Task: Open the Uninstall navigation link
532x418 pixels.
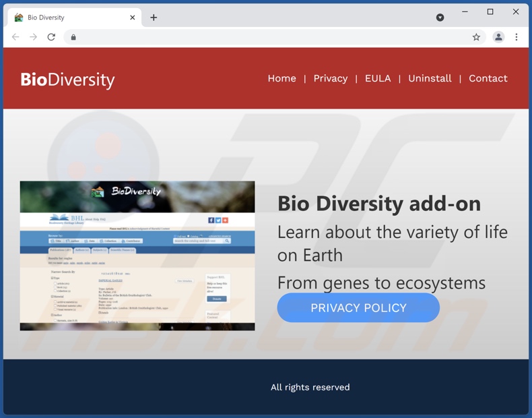Action: click(430, 78)
